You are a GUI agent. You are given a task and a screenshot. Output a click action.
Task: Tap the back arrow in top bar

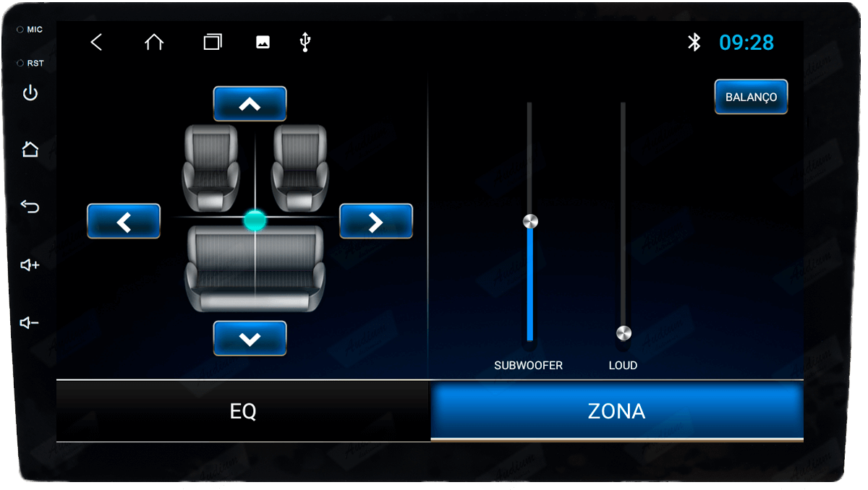tap(96, 43)
